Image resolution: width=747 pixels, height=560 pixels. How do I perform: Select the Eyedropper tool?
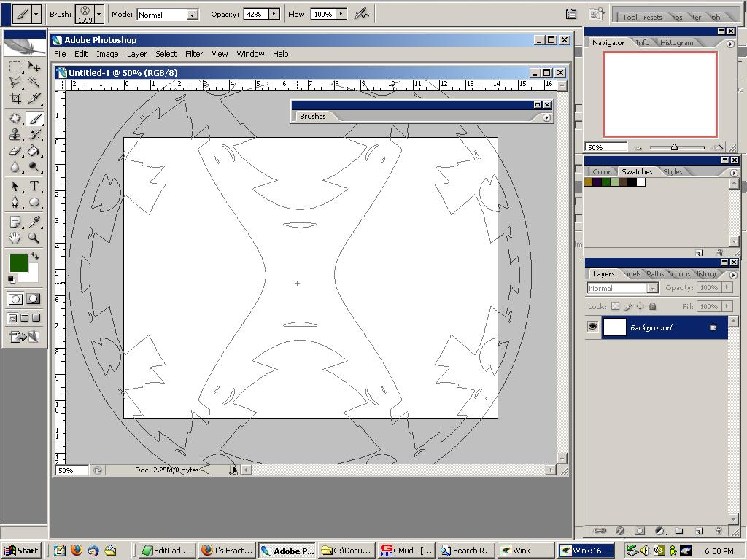(34, 221)
